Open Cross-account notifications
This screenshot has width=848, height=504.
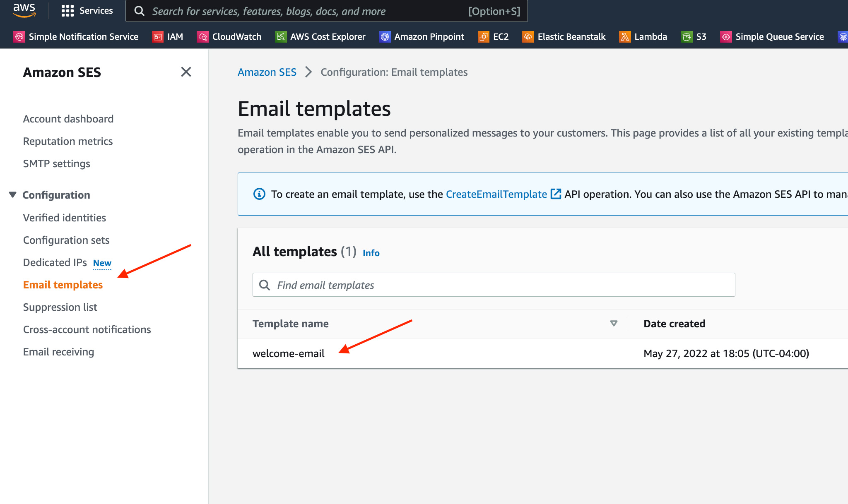[x=87, y=329]
